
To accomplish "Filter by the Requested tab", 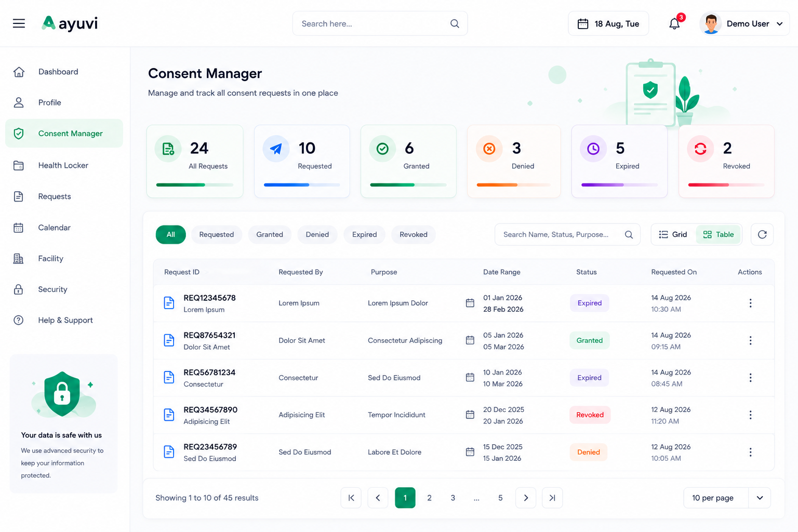I will pos(217,234).
